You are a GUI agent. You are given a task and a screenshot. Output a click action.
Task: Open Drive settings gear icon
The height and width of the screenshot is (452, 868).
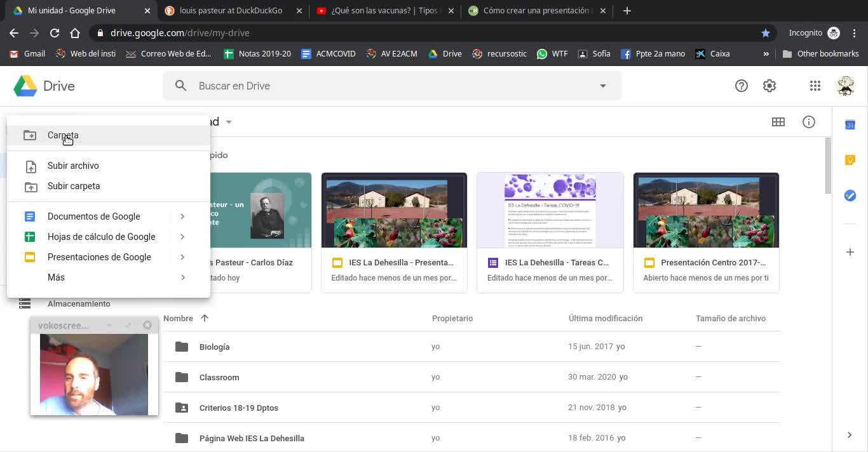[769, 86]
